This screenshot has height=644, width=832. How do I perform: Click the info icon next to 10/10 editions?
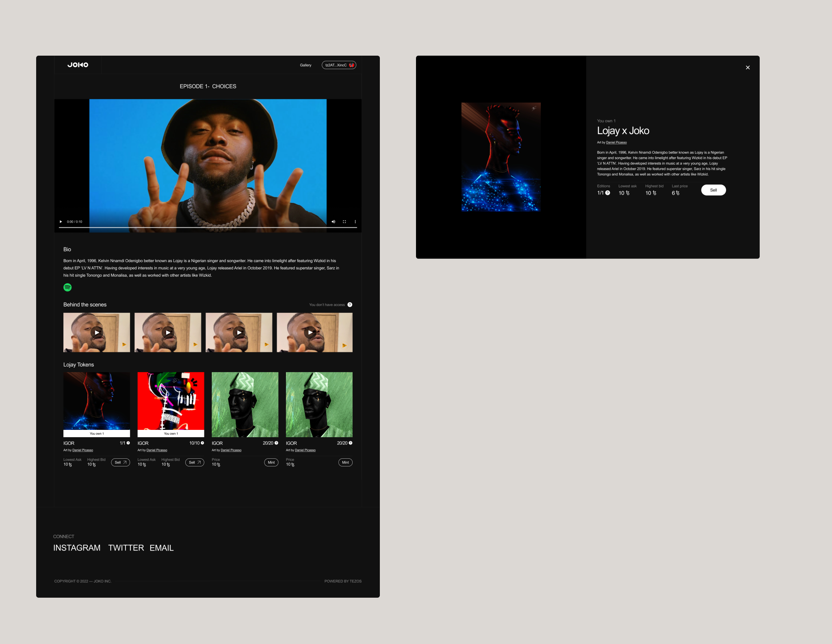pyautogui.click(x=202, y=443)
